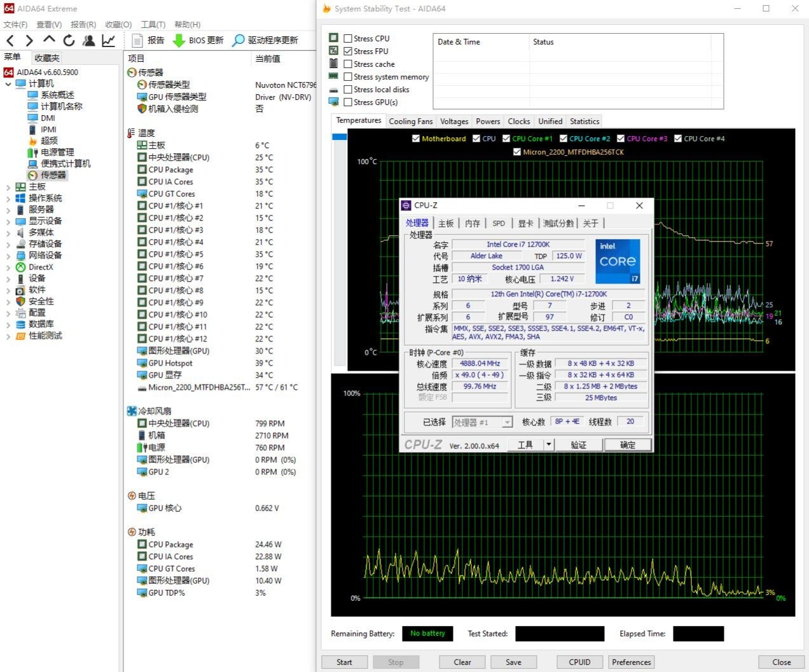Select 便携式计算机 in the navigation tree
809x672 pixels.
coord(66,163)
